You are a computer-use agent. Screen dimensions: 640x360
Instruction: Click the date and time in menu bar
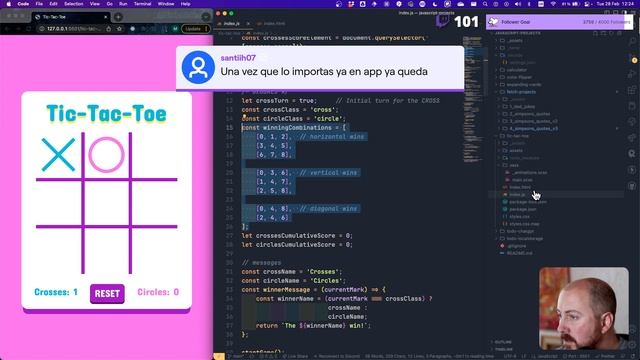616,4
